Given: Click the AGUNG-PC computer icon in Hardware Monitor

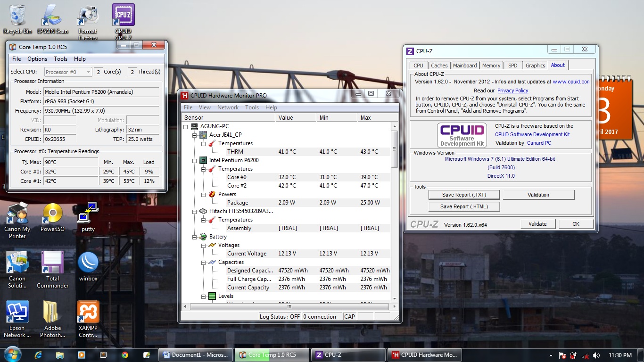Looking at the screenshot, I should (194, 126).
